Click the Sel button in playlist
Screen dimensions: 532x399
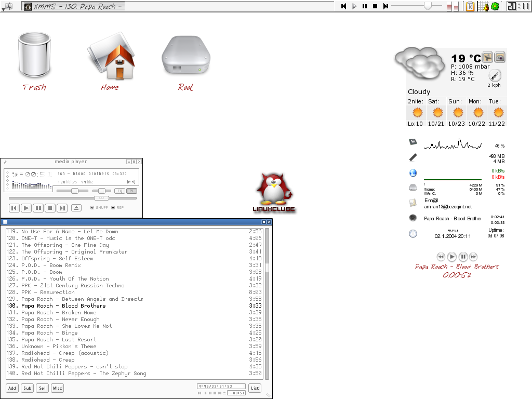[x=43, y=388]
